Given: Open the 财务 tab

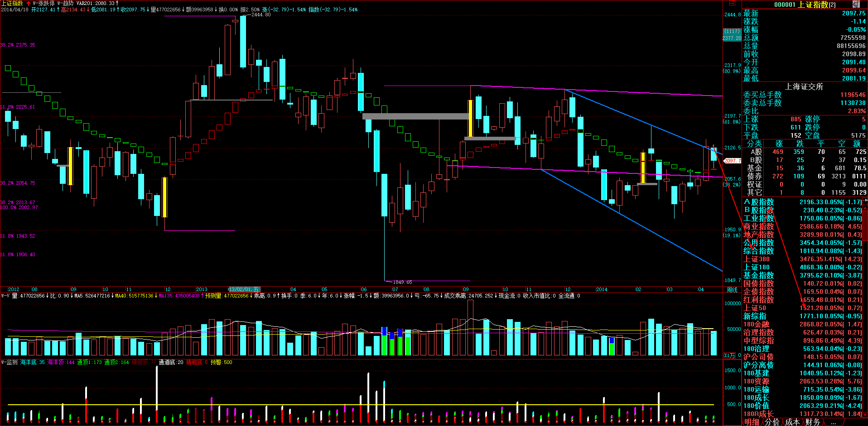Looking at the screenshot, I should click(813, 422).
